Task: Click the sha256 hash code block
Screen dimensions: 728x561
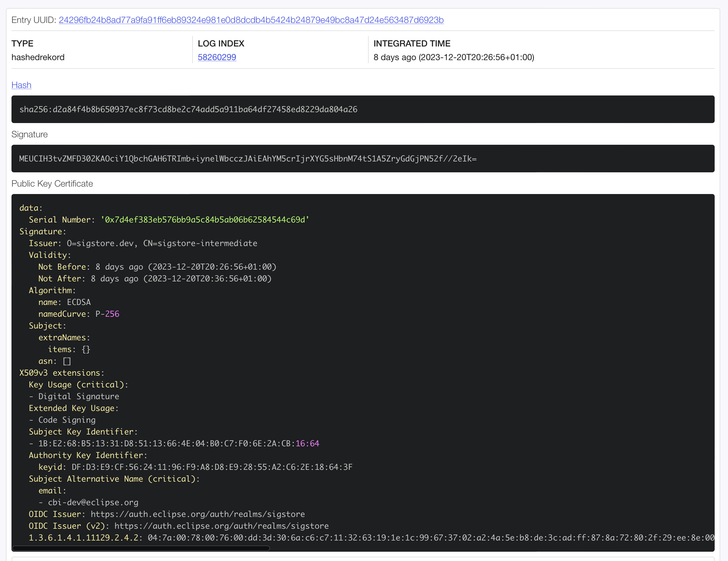Action: (188, 110)
